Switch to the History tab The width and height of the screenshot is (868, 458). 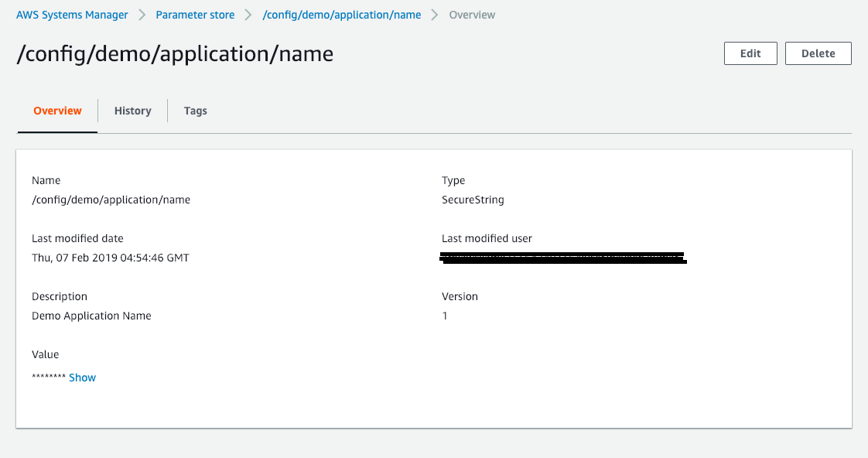click(132, 110)
